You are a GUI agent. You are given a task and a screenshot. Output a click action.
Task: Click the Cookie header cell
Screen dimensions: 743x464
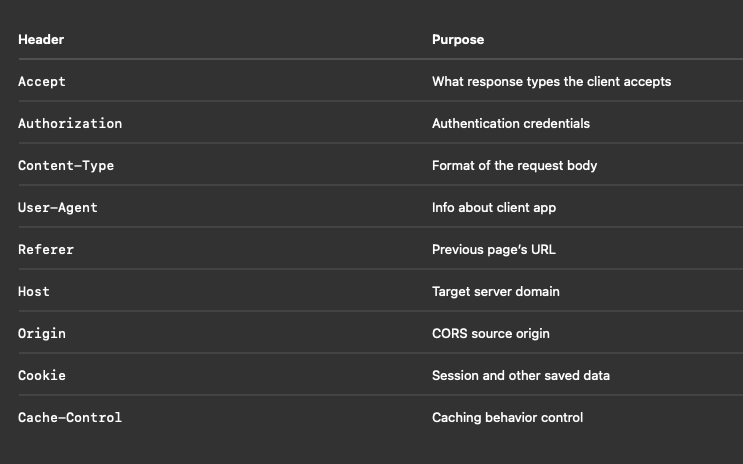[x=42, y=375]
